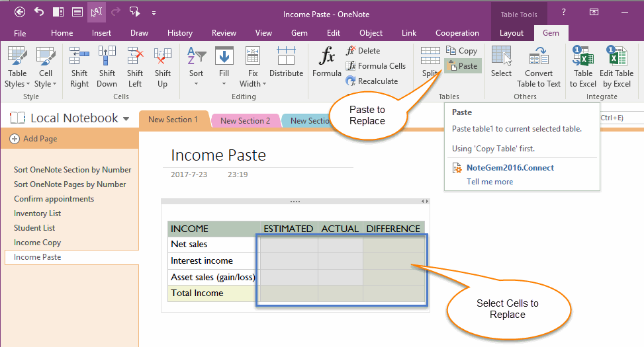Switch to the Home ribbon tab
The height and width of the screenshot is (347, 644).
tap(62, 33)
